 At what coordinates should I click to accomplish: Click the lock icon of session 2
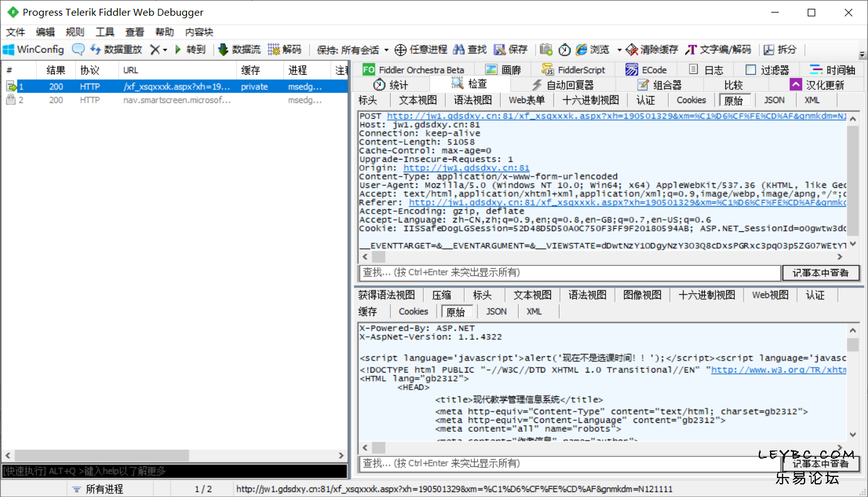click(11, 100)
